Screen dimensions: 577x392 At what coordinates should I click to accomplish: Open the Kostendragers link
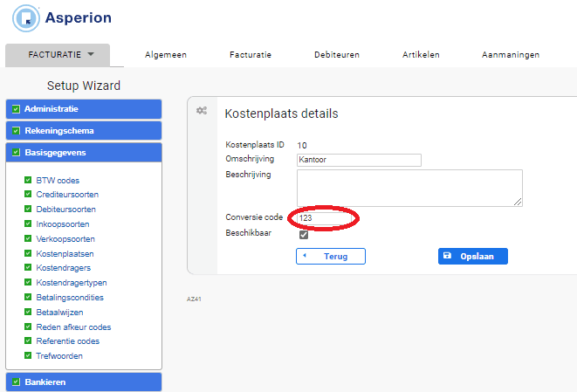pos(64,268)
